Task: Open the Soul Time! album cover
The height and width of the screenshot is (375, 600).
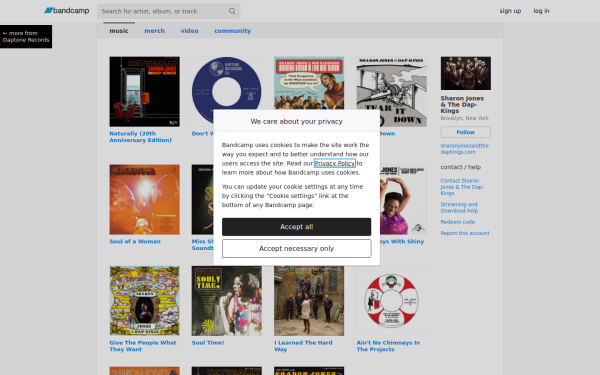Action: [x=227, y=301]
